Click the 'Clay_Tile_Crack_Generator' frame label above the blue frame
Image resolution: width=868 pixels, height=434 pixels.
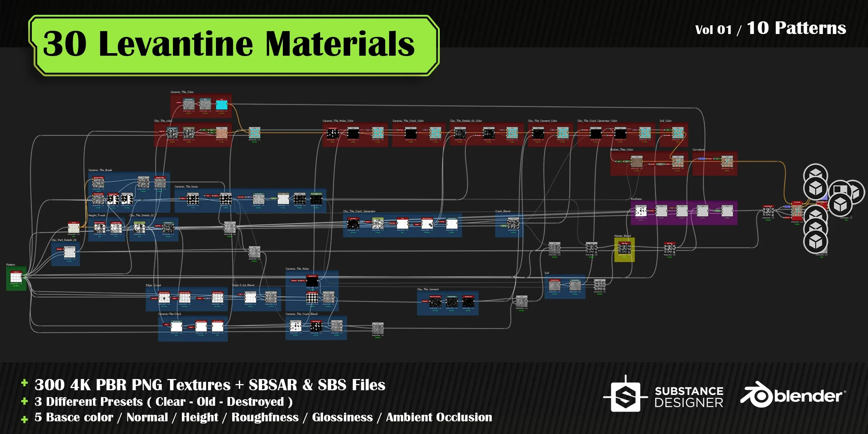pos(359,211)
